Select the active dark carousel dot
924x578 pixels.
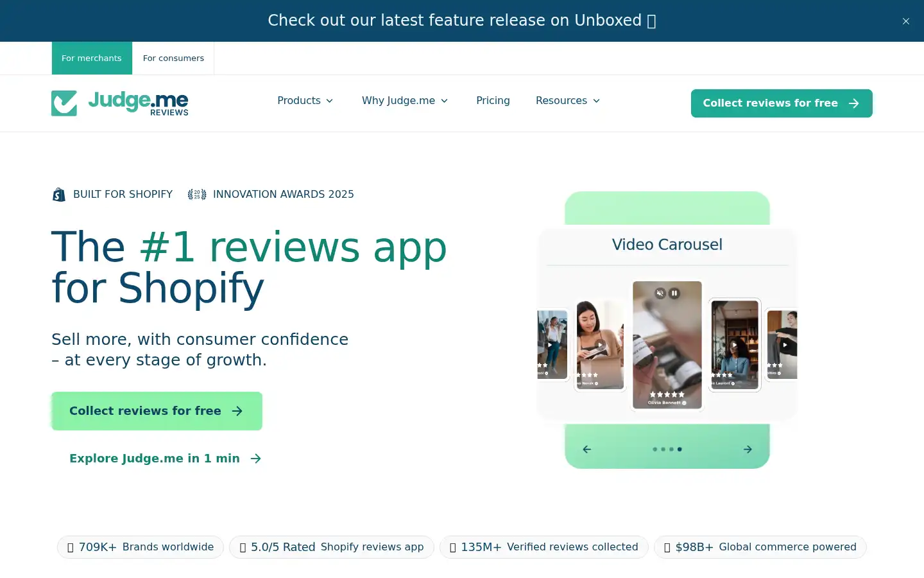pos(680,450)
